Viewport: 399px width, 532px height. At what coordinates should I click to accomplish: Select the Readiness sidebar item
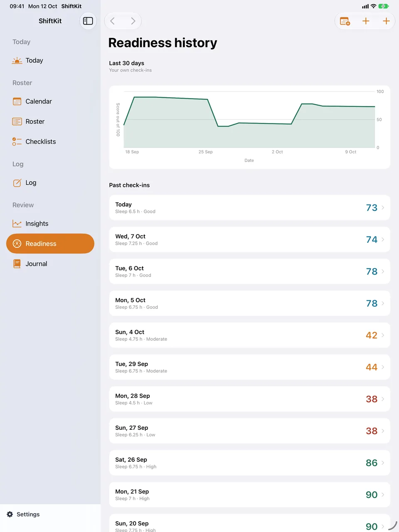click(x=50, y=244)
